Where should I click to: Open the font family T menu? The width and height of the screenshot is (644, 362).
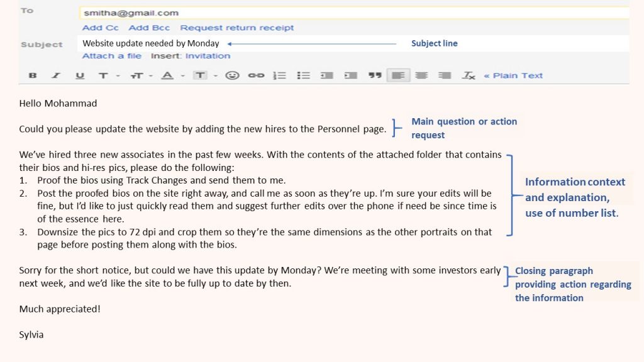(x=103, y=75)
